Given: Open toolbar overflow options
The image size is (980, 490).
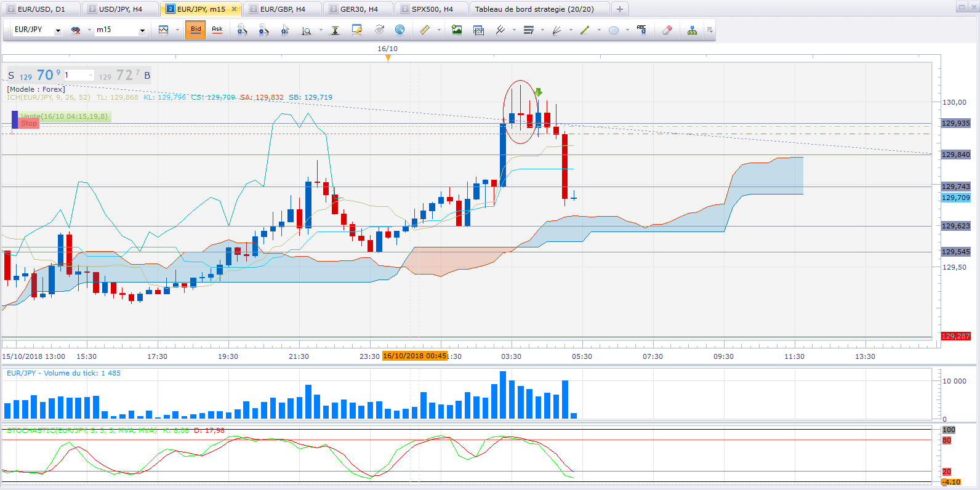Looking at the screenshot, I should pos(710,30).
